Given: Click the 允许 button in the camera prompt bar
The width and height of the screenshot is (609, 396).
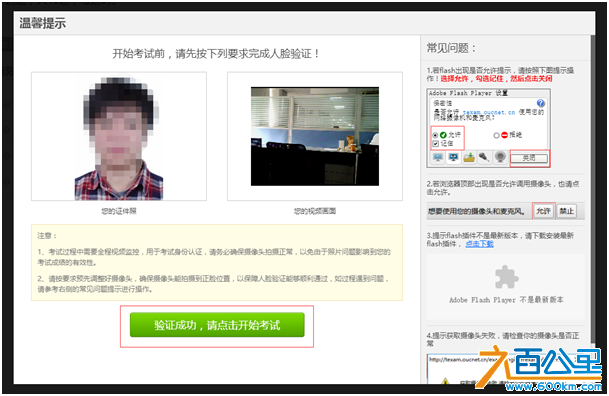Looking at the screenshot, I should tap(543, 211).
